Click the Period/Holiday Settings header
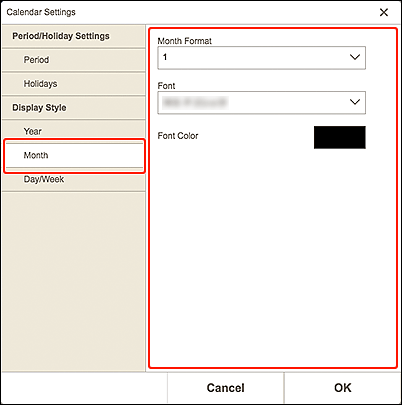Screen dimensions: 402x405 click(74, 36)
